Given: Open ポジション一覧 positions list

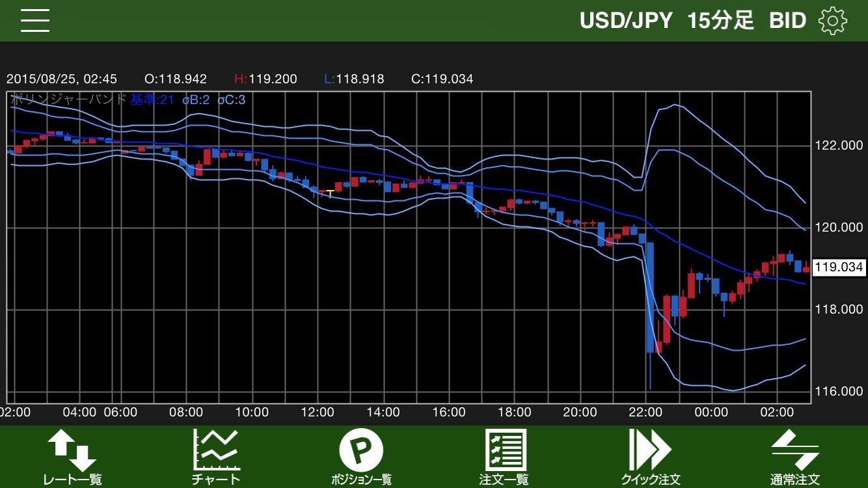Looking at the screenshot, I should coord(361,457).
